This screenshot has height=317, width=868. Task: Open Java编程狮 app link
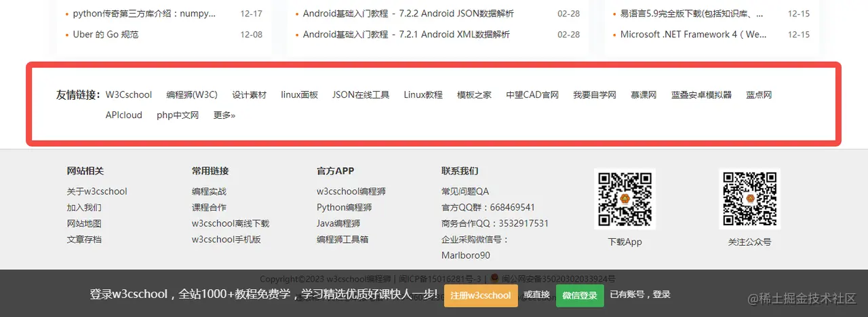[x=338, y=223]
